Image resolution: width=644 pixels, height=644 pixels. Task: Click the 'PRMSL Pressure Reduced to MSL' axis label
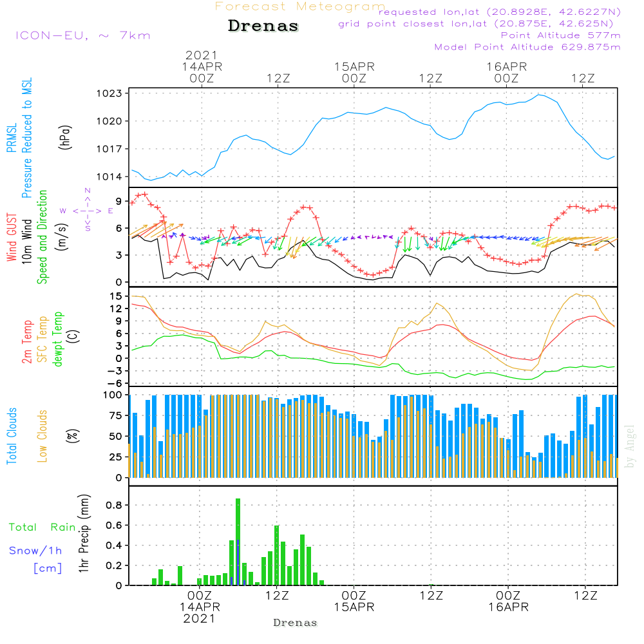tap(19, 138)
